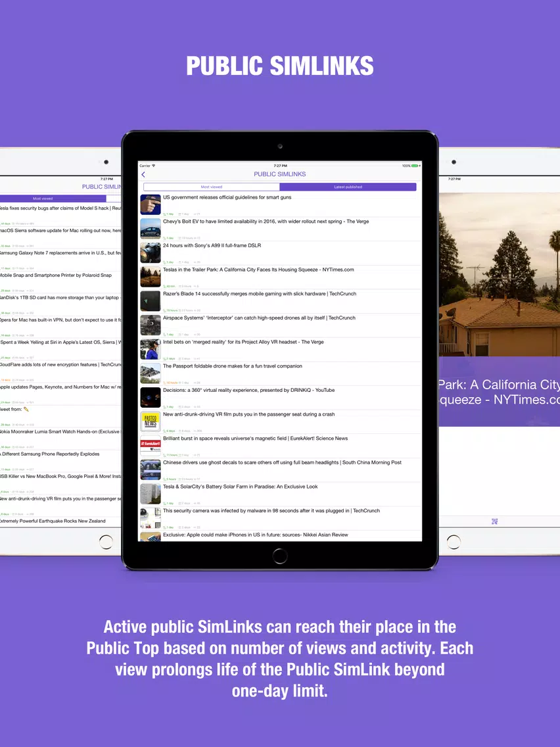The height and width of the screenshot is (747, 560).
Task: Open thumbnail of Intel merged reality article
Action: point(151,349)
